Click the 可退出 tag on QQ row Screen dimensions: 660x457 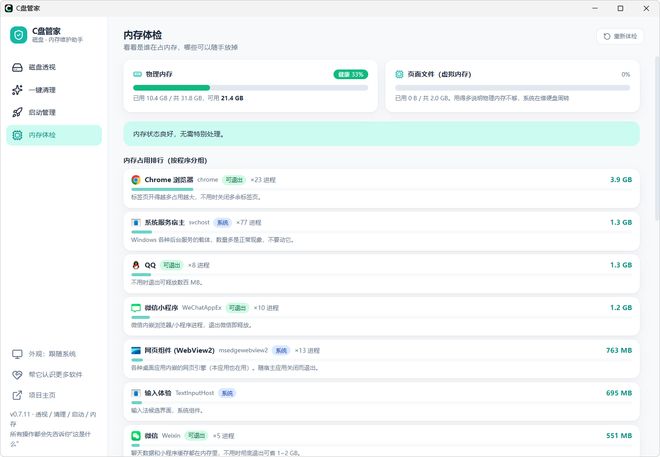(172, 265)
